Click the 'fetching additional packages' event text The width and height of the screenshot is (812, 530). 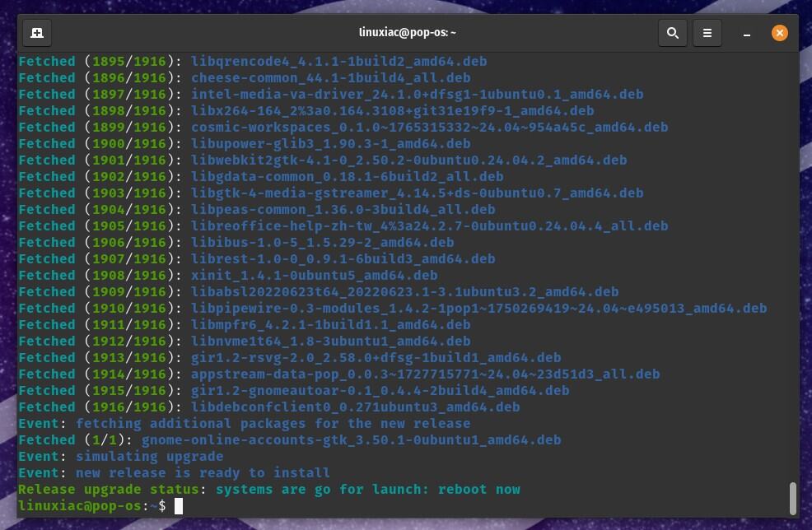pyautogui.click(x=273, y=424)
